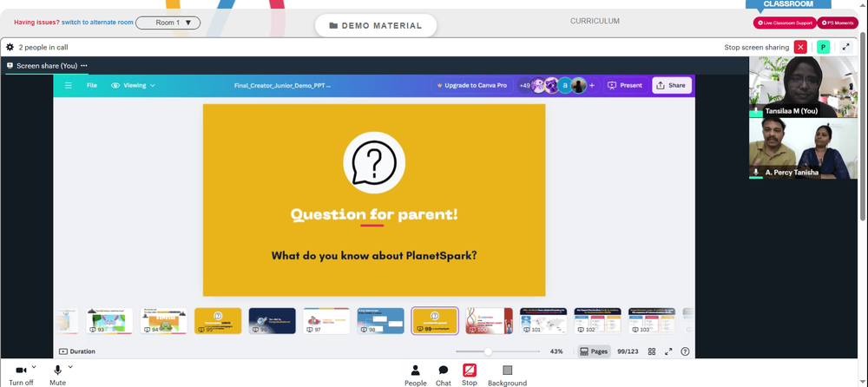
Task: Click the 99/123 page counter
Action: coord(628,351)
